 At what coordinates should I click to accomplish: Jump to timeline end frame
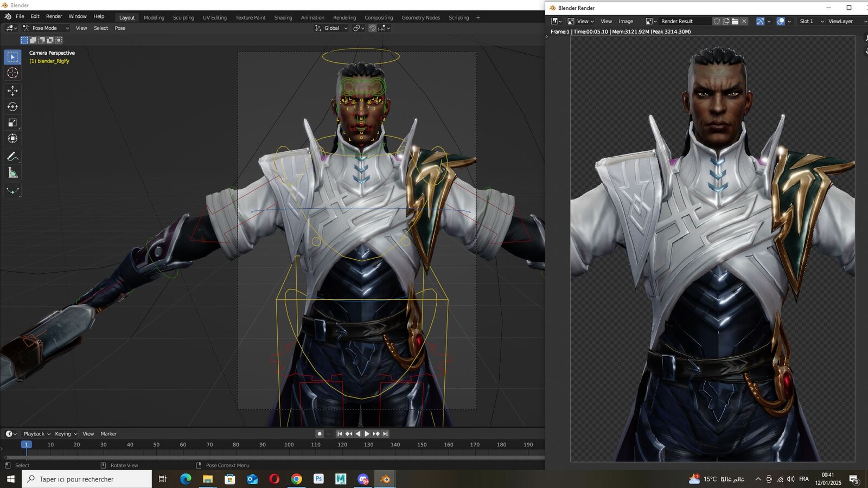tap(385, 434)
